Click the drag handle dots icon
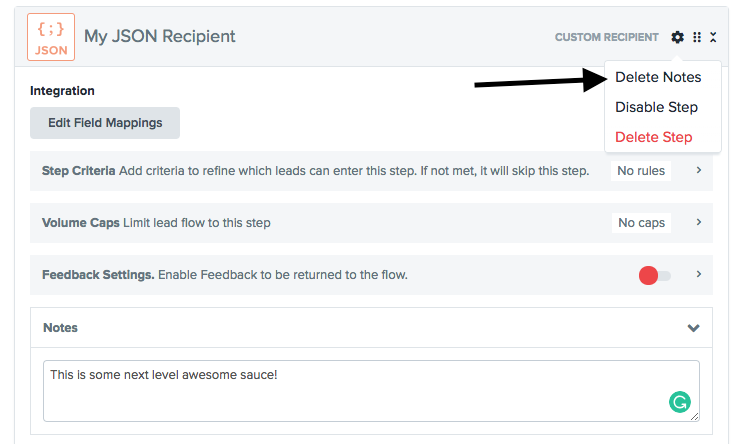The image size is (739, 444). [x=697, y=37]
